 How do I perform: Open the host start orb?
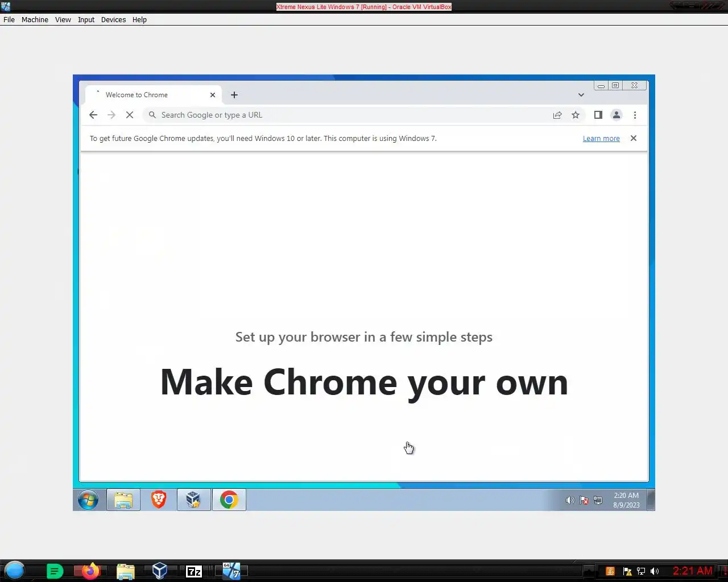click(15, 570)
